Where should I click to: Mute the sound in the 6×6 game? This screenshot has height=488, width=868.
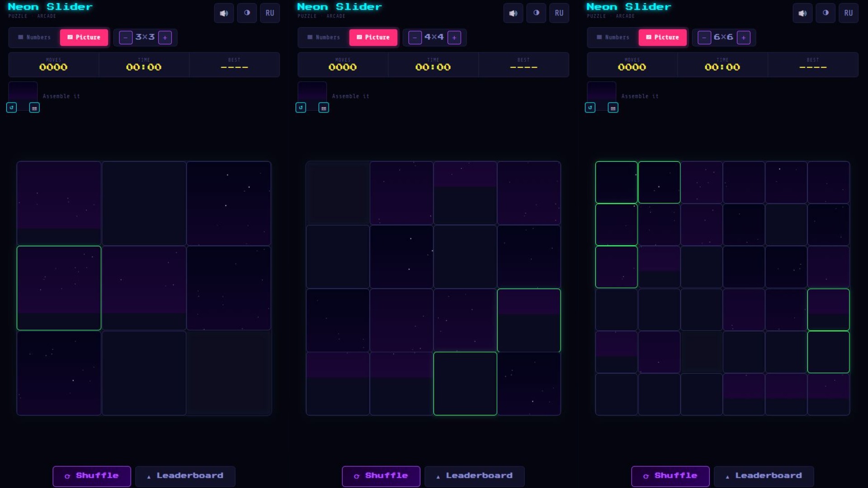802,13
